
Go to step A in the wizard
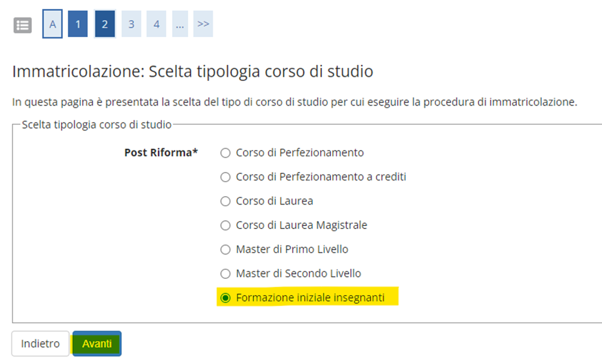click(x=52, y=24)
